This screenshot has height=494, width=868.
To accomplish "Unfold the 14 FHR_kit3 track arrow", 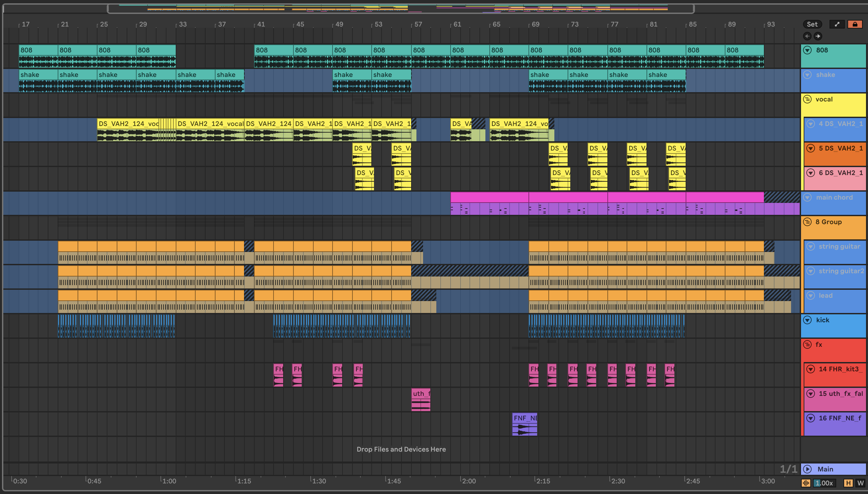I will 811,369.
